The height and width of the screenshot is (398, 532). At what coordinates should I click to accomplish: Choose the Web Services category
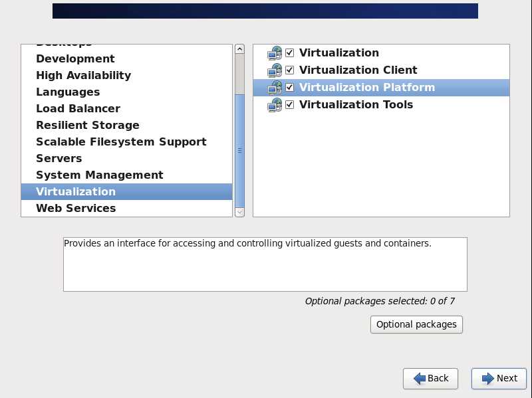point(76,208)
